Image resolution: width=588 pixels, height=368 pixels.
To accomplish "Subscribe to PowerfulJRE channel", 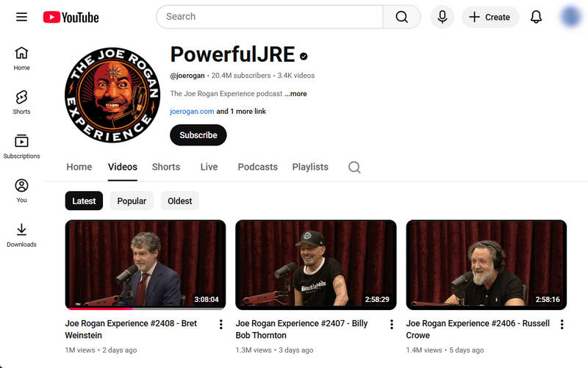I will (198, 135).
